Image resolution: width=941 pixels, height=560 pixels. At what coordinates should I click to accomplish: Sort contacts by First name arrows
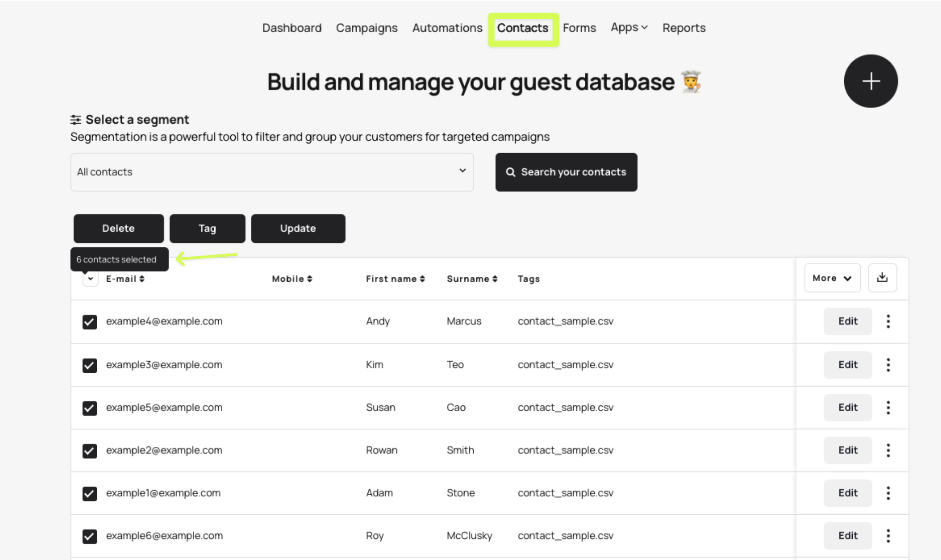click(x=422, y=279)
